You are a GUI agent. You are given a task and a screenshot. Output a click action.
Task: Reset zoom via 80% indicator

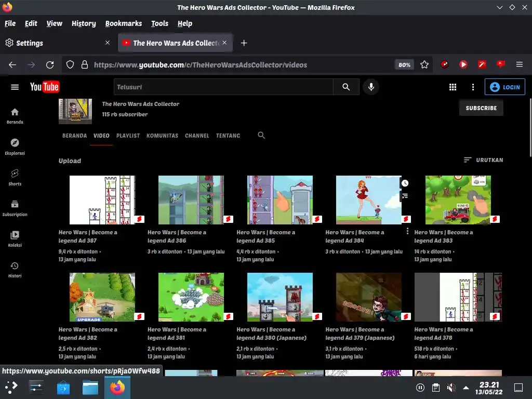click(x=404, y=64)
